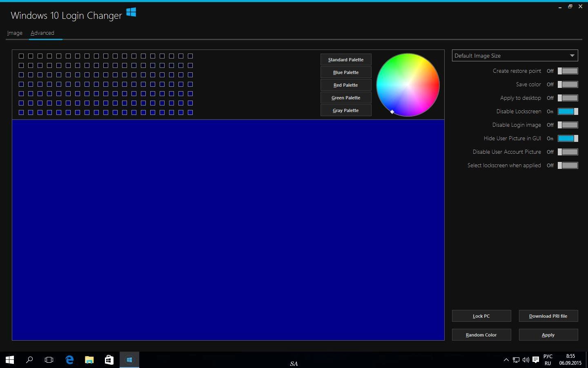Viewport: 588px width, 368px height.
Task: Click Download PRI file button
Action: pos(548,316)
